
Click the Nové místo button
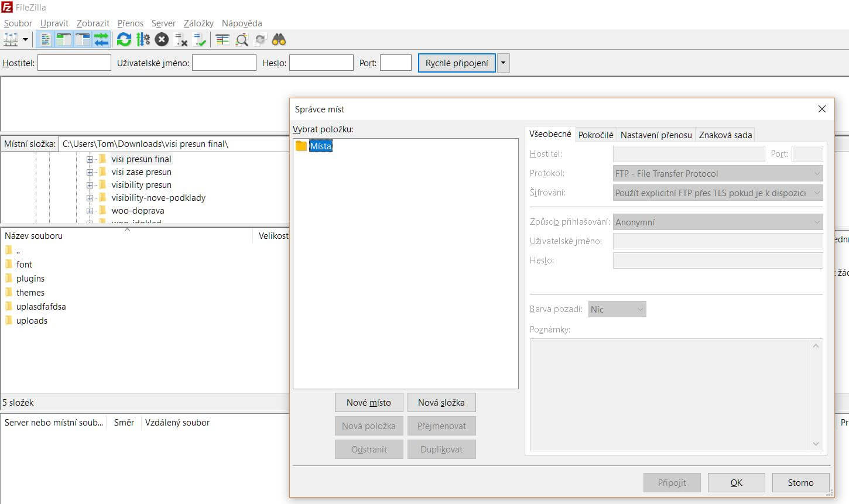369,403
